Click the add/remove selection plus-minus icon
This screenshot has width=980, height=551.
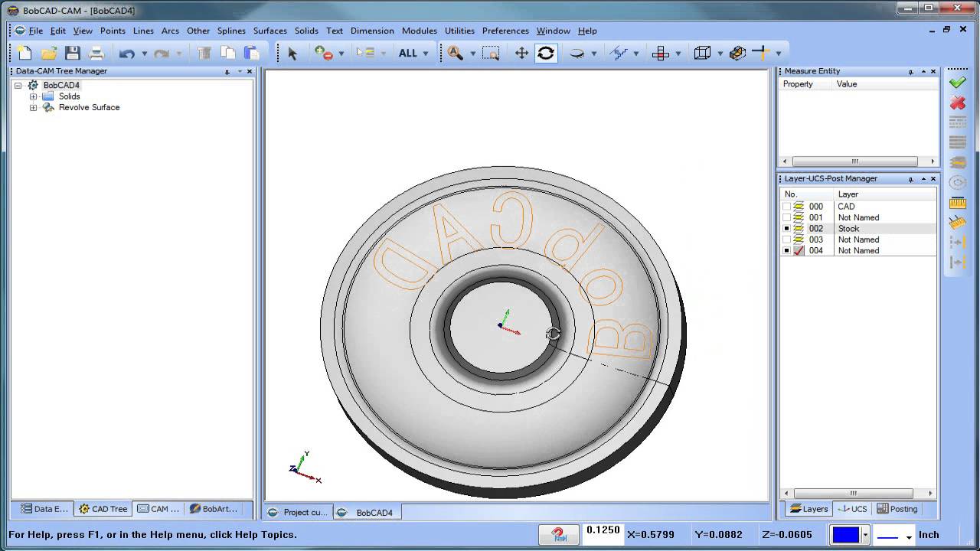click(x=324, y=53)
